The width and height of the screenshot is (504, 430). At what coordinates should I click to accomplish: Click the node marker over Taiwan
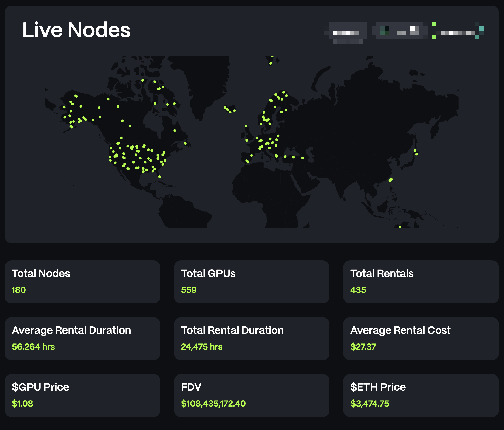coord(390,180)
